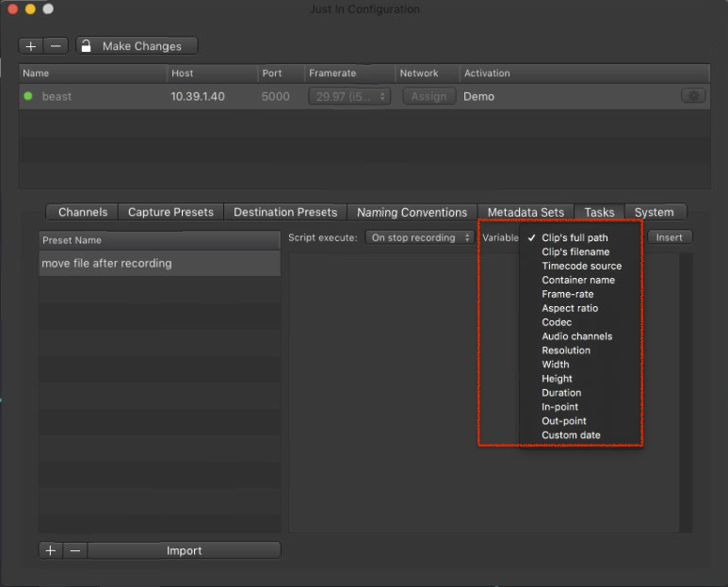This screenshot has width=728, height=587.
Task: Select Resolution variable
Action: click(580, 351)
